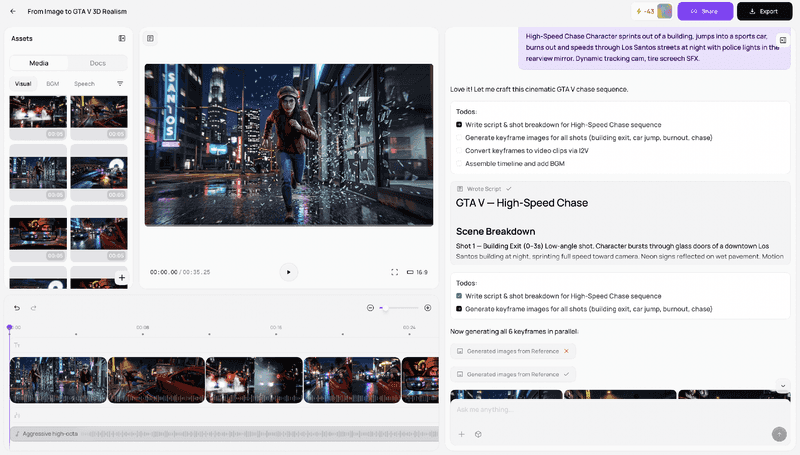Undo the last timeline action
The width and height of the screenshot is (800, 455).
tap(17, 308)
